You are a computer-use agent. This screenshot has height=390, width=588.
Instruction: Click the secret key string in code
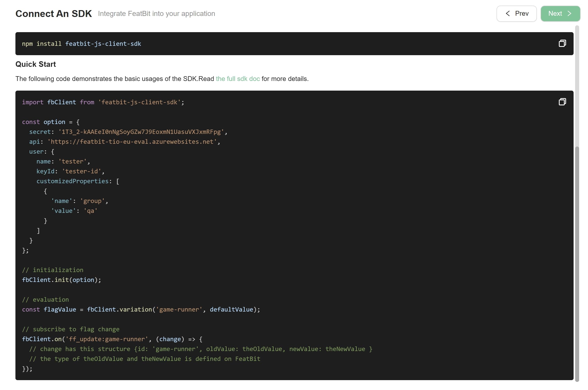(141, 132)
